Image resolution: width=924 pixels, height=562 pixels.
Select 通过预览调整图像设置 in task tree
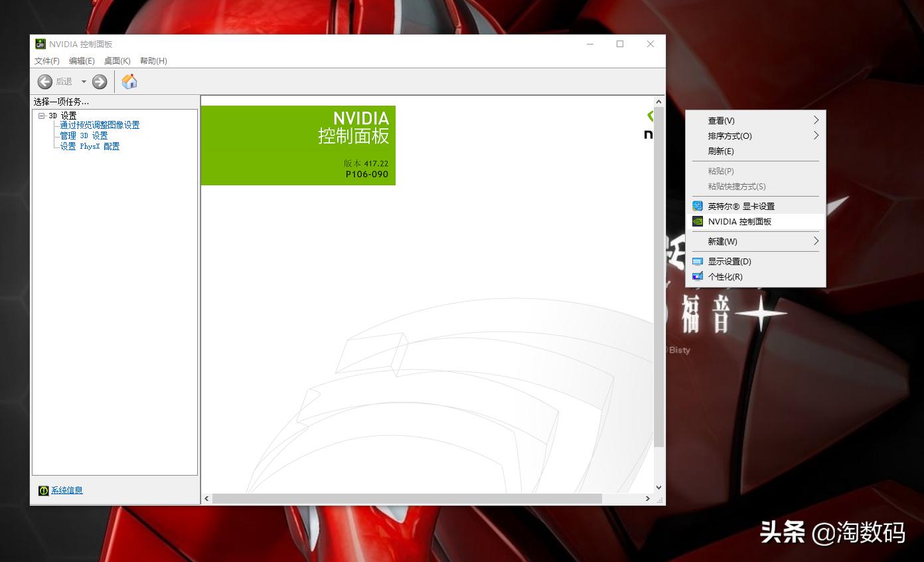coord(100,125)
